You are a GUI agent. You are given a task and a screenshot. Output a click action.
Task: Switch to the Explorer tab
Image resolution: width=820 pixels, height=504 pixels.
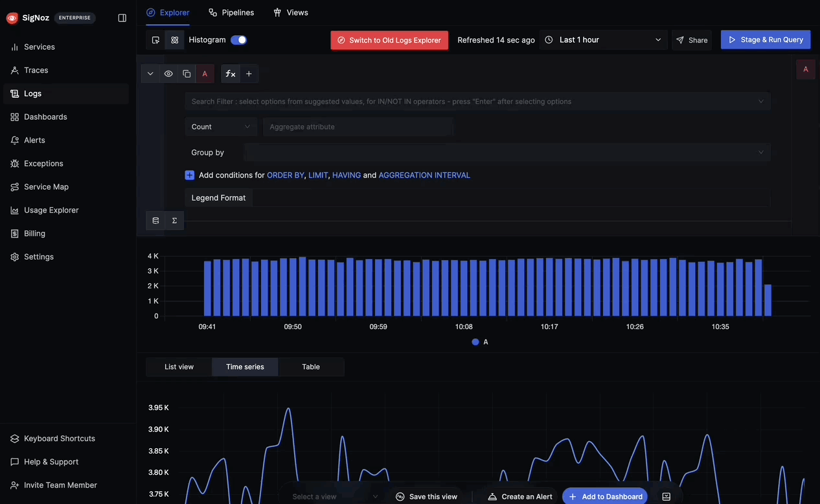click(168, 12)
